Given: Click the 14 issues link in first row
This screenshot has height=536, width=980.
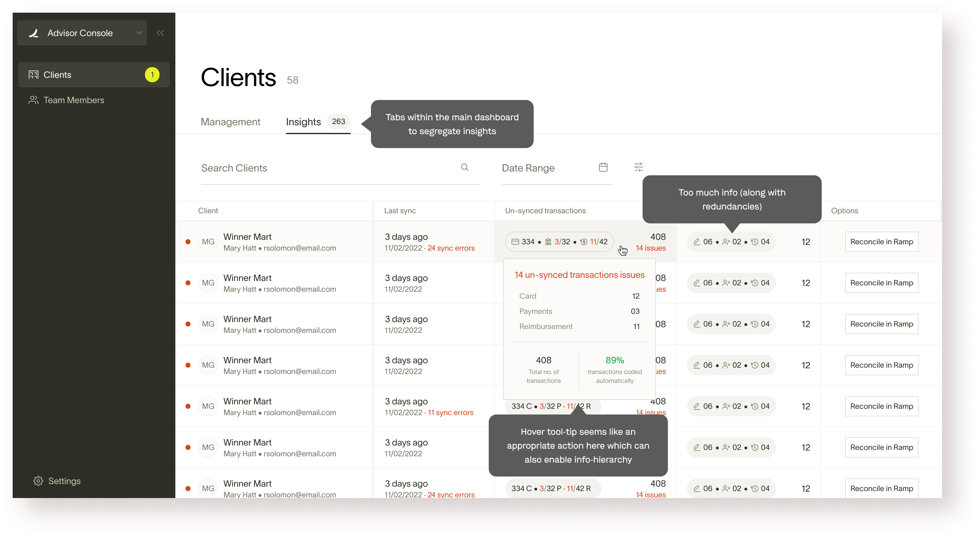Looking at the screenshot, I should [x=650, y=248].
